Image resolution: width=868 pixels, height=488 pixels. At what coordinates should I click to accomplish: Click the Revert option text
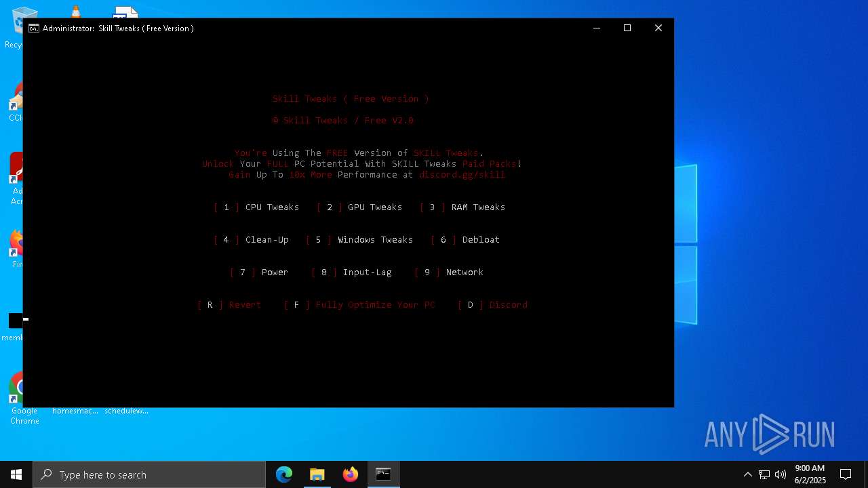pyautogui.click(x=245, y=305)
